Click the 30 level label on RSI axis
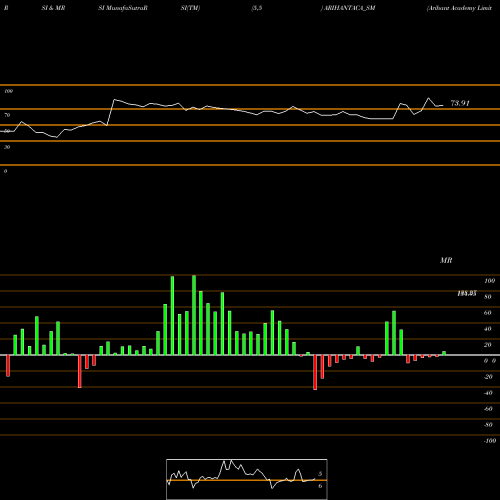Viewport: 500px width, 500px height. (x=7, y=147)
